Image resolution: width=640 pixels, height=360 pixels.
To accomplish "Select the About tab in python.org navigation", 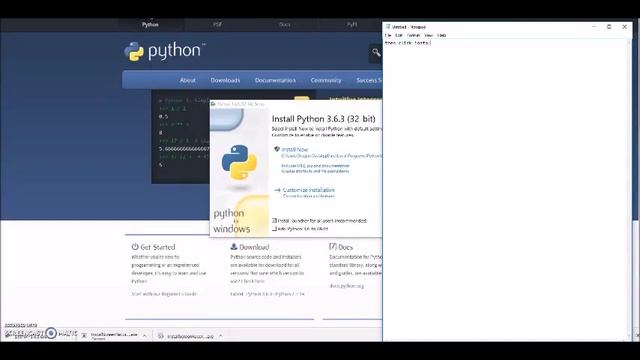I will click(188, 80).
